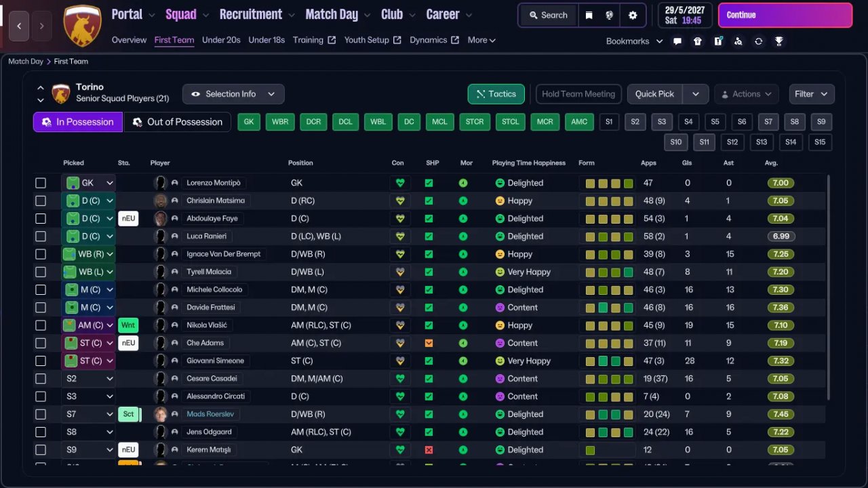Click the Tactics button

496,94
